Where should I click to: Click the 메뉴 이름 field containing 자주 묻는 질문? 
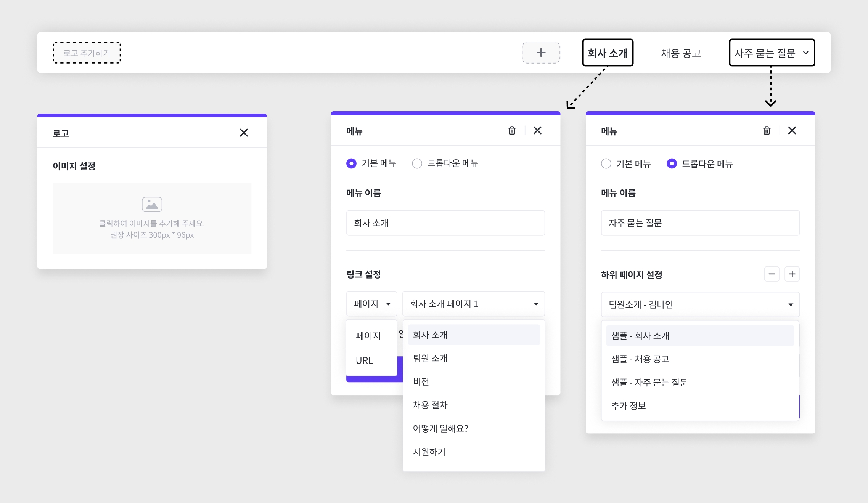[700, 223]
